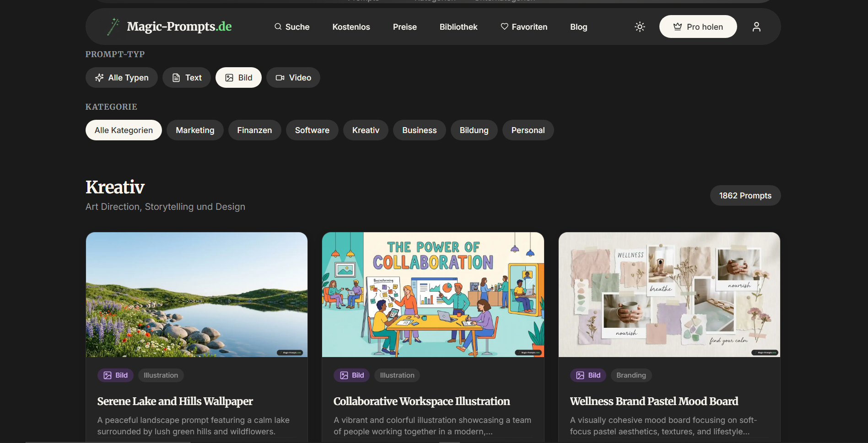Click the Pro holen button
868x443 pixels.
click(x=698, y=27)
